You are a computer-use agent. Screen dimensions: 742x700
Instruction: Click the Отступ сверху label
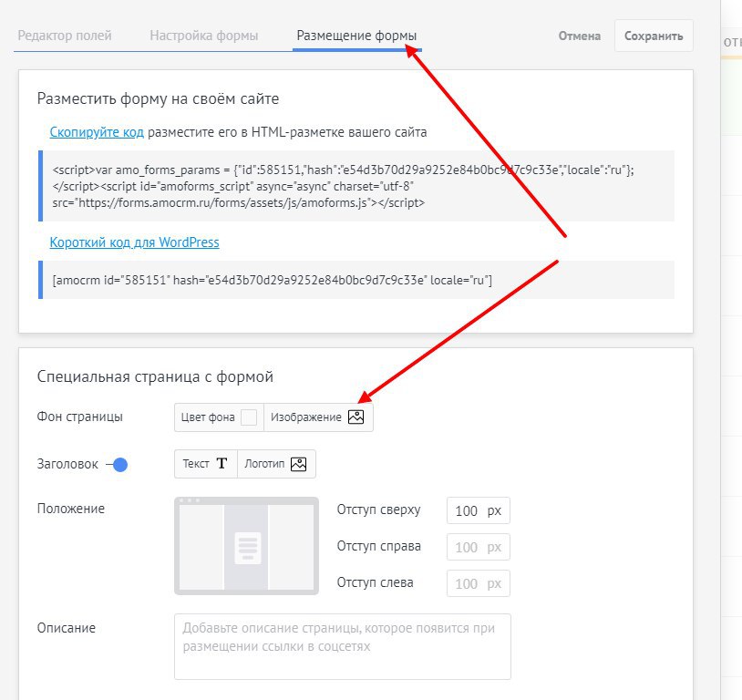(378, 510)
